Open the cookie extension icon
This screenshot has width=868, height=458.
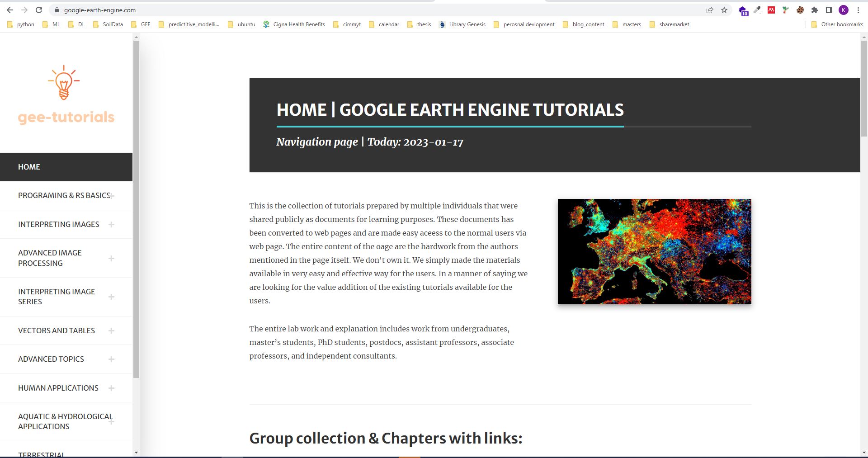(x=800, y=10)
